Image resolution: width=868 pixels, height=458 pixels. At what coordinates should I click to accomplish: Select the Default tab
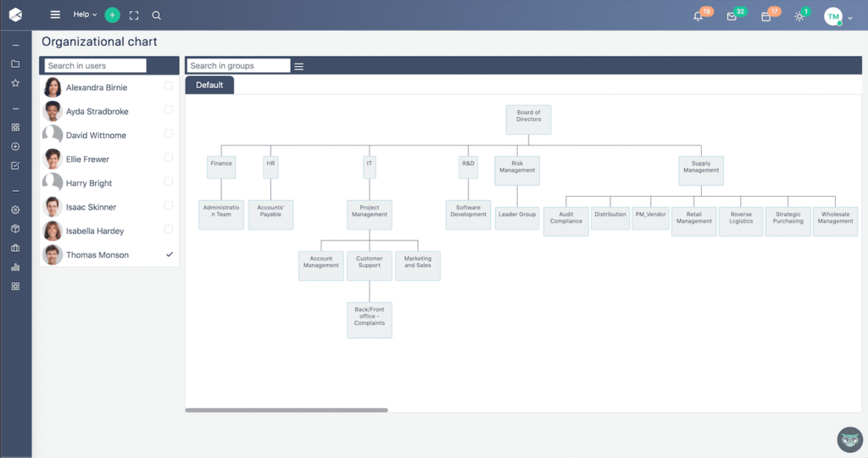click(209, 86)
